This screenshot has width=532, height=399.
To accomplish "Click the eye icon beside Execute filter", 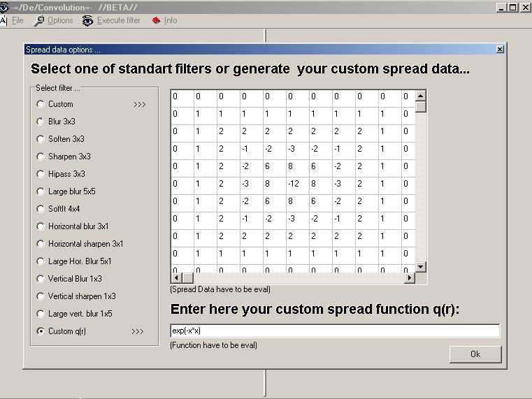I will tap(87, 20).
